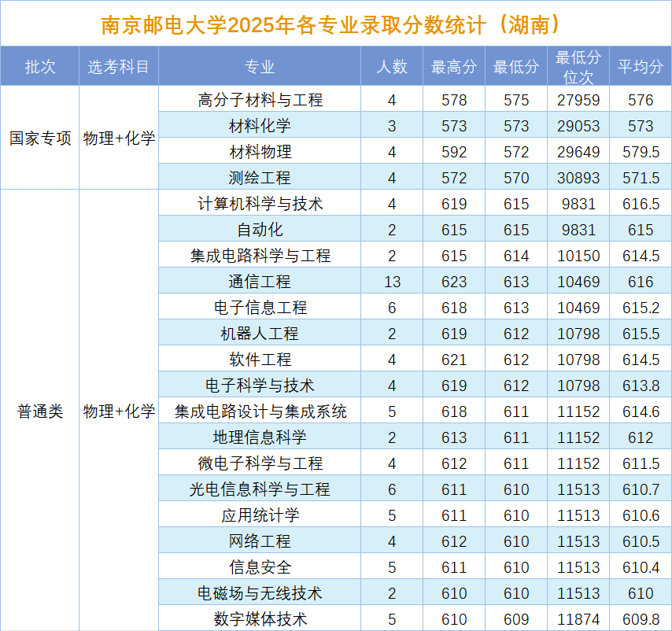Click highest score 592 for 材料物理
Viewport: 672px width, 631px height.
click(x=454, y=152)
